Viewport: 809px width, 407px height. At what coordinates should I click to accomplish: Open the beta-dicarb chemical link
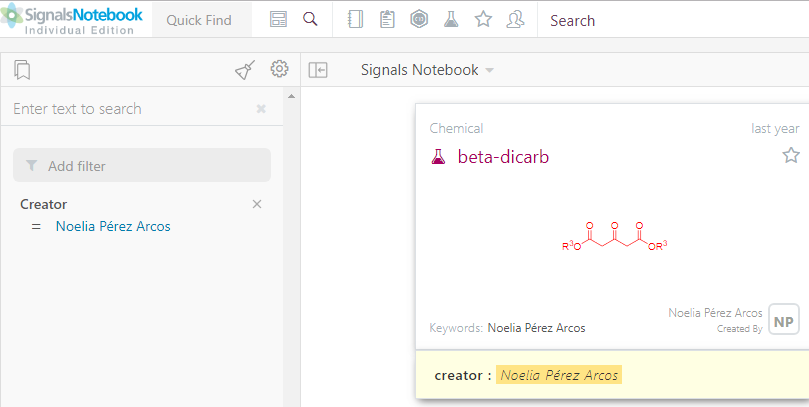pos(503,157)
